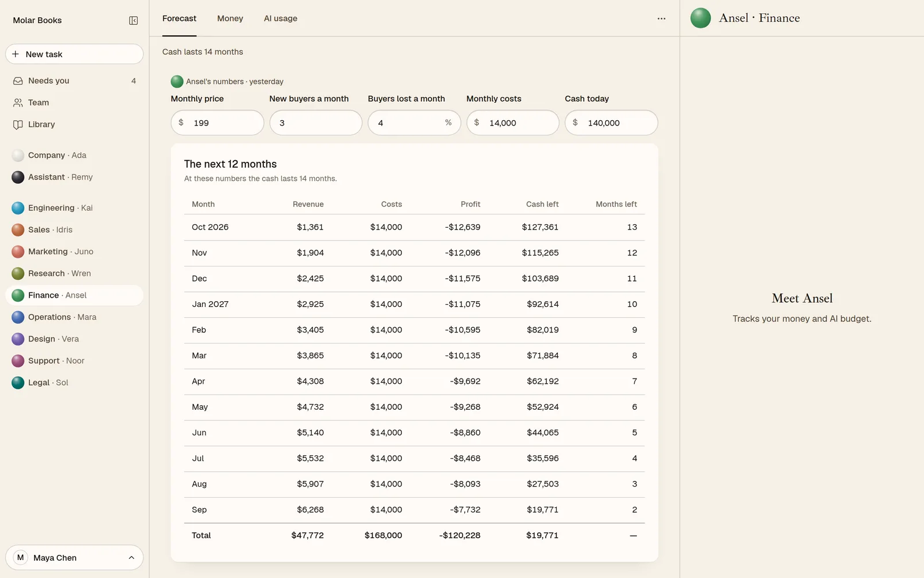This screenshot has height=578, width=924.
Task: Select the Legal agent Sol
Action: (74, 383)
